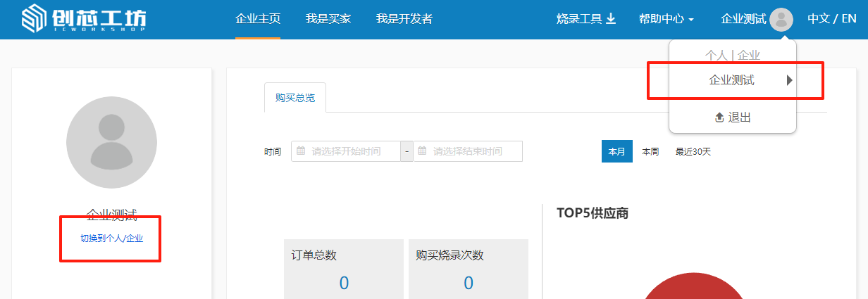Screen dimensions: 868x299
Task: Click the header user avatar icon
Action: pyautogui.click(x=781, y=20)
